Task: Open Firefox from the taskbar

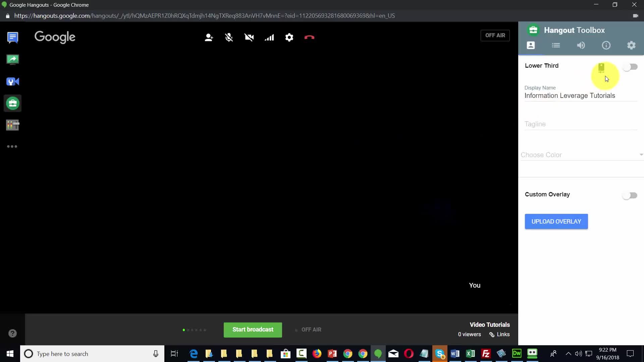Action: [317, 354]
